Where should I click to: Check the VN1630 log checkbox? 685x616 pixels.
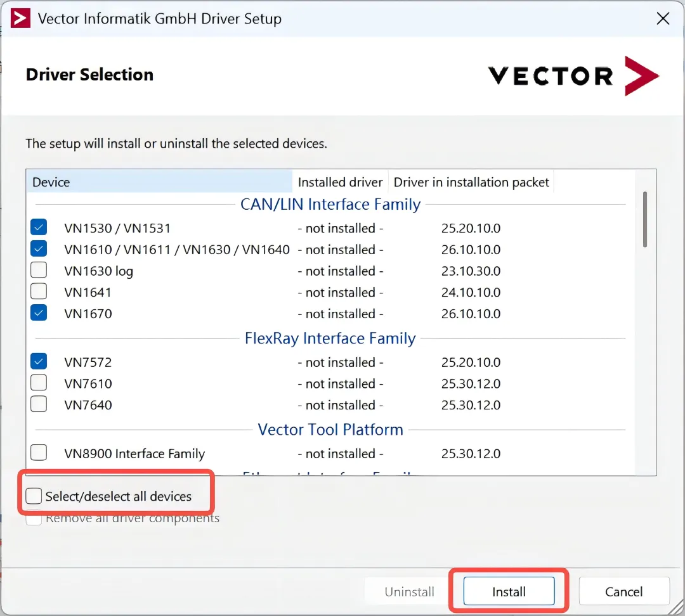point(39,270)
